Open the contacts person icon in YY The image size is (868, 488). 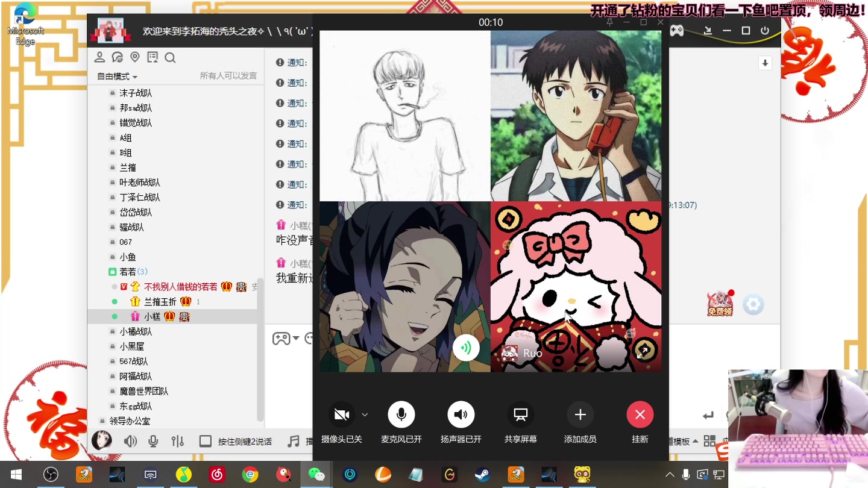click(100, 57)
